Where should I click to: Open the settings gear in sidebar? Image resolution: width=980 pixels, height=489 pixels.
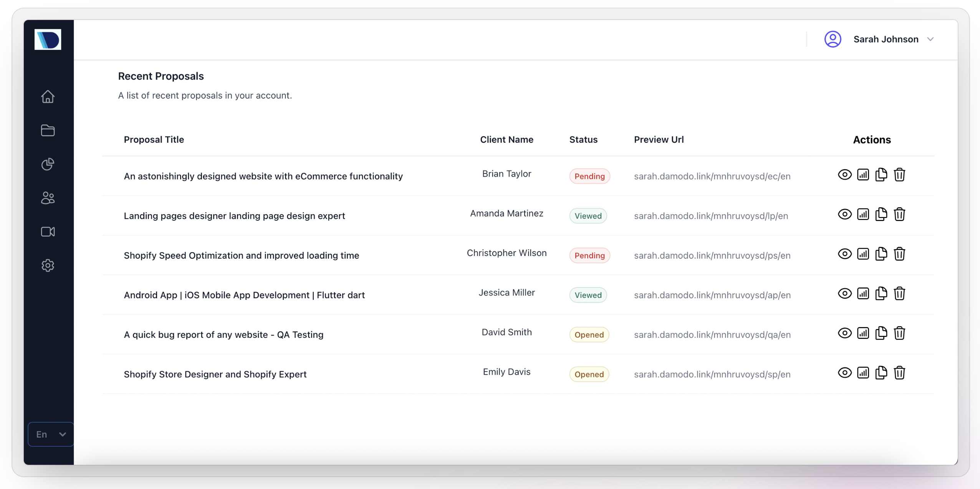[x=48, y=266]
